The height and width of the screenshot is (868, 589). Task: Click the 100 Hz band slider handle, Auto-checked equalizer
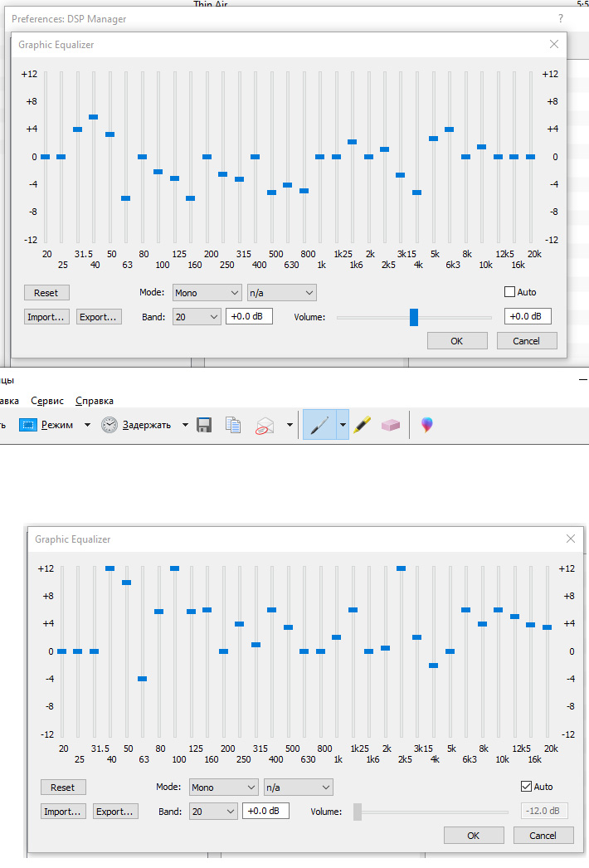[175, 568]
